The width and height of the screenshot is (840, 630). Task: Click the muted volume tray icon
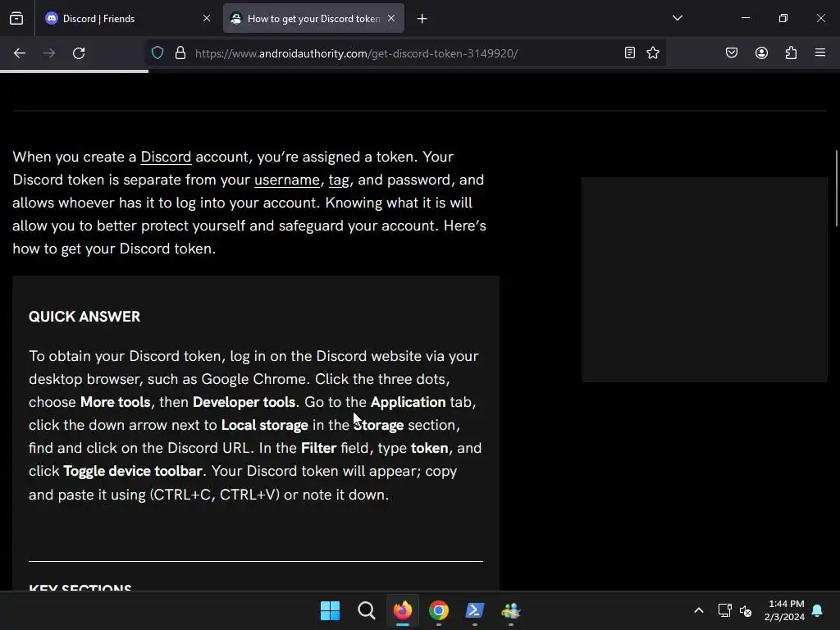[746, 610]
